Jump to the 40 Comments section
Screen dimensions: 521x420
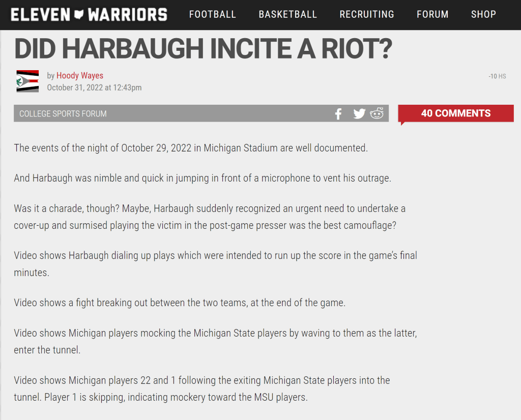(x=455, y=113)
